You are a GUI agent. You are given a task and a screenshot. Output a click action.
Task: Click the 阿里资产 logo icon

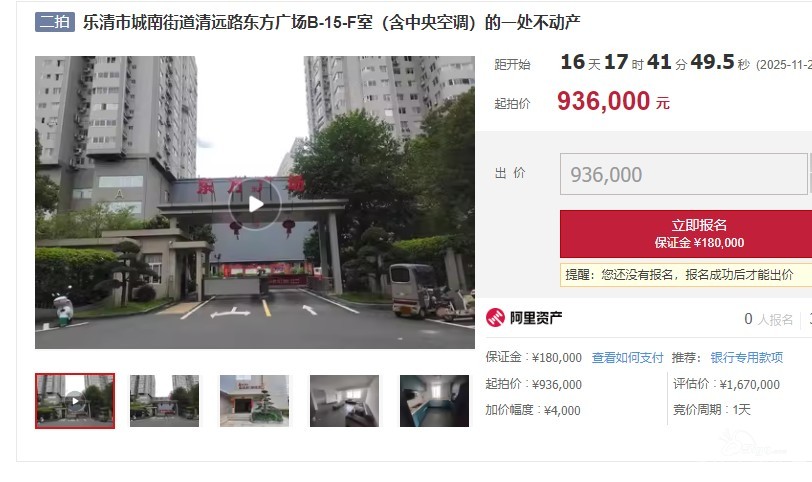click(x=495, y=317)
